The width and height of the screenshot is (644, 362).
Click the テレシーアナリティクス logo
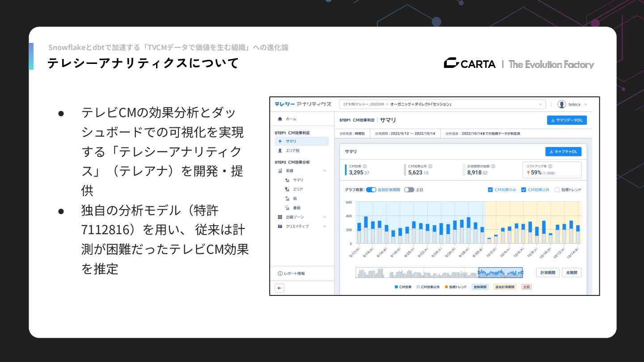pos(303,104)
